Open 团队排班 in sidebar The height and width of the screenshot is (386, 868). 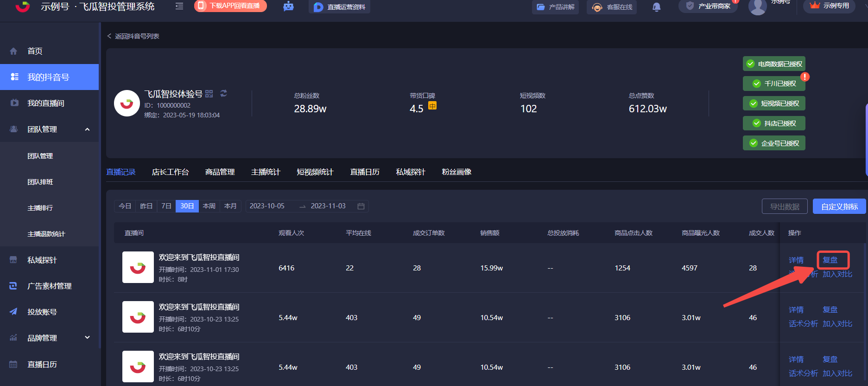(40, 182)
